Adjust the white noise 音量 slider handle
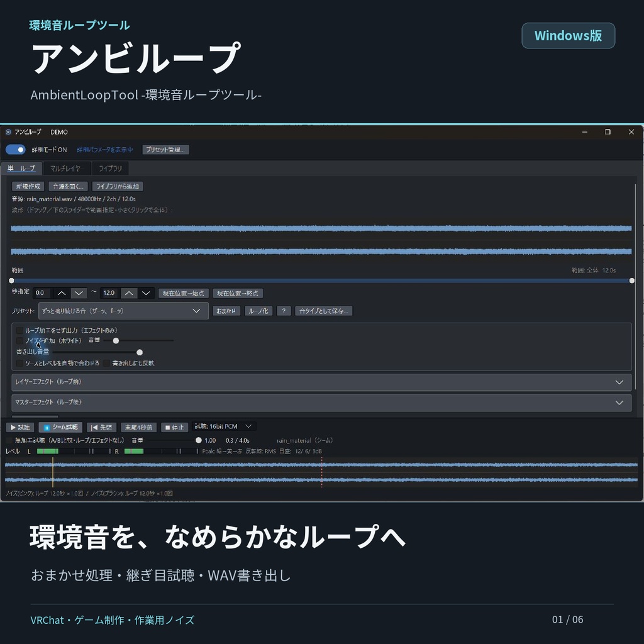 (x=116, y=340)
